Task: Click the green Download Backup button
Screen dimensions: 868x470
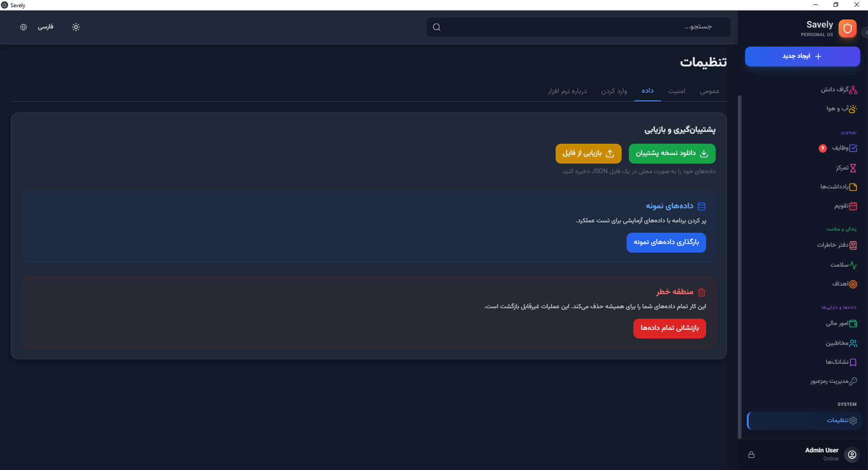Action: (672, 154)
